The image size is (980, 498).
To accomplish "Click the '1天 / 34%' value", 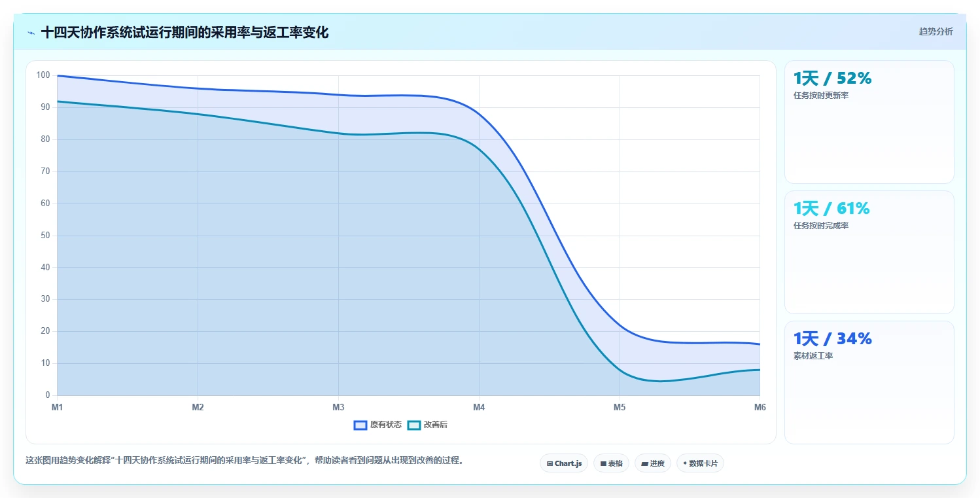I will (832, 339).
